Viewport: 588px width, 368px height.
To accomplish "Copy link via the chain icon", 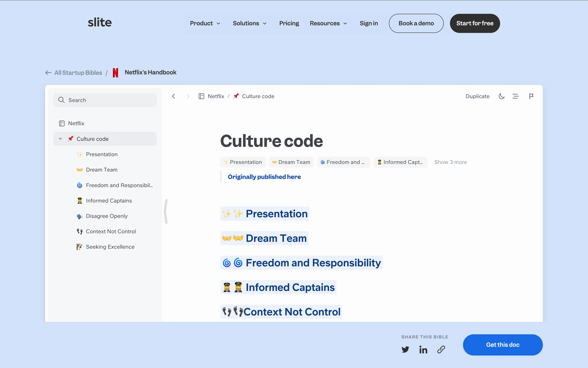I will pos(441,350).
